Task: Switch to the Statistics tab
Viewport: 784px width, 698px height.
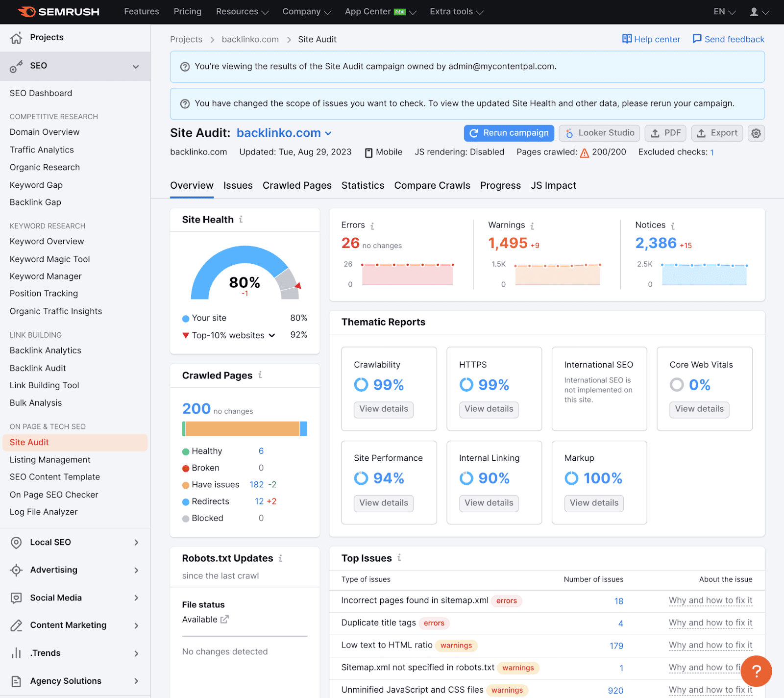Action: (x=363, y=185)
